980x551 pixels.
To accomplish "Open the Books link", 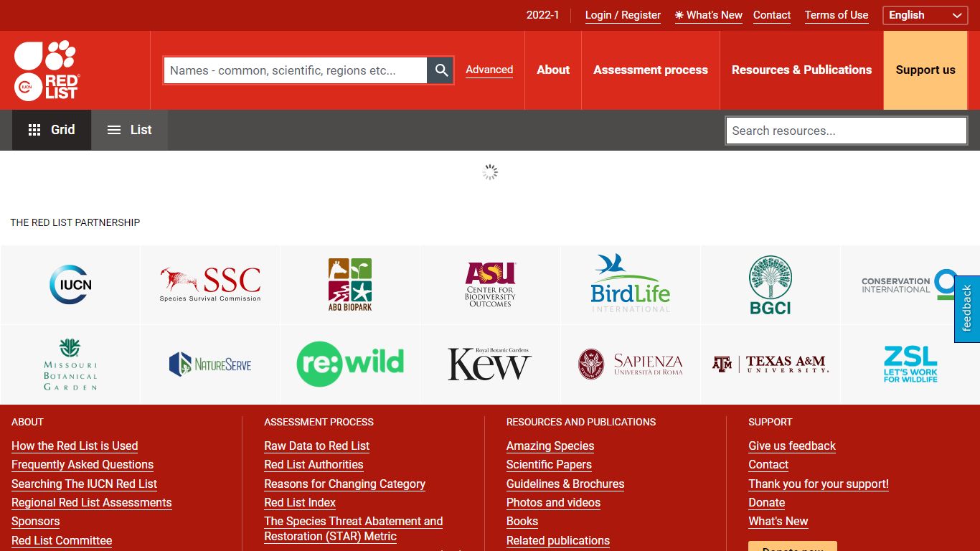I will point(522,522).
